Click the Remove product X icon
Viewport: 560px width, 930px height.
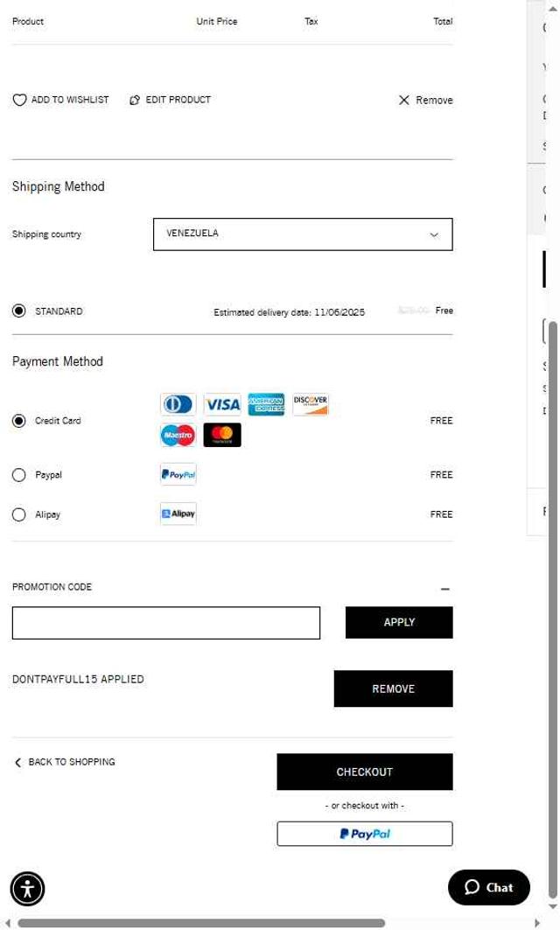[x=403, y=100]
